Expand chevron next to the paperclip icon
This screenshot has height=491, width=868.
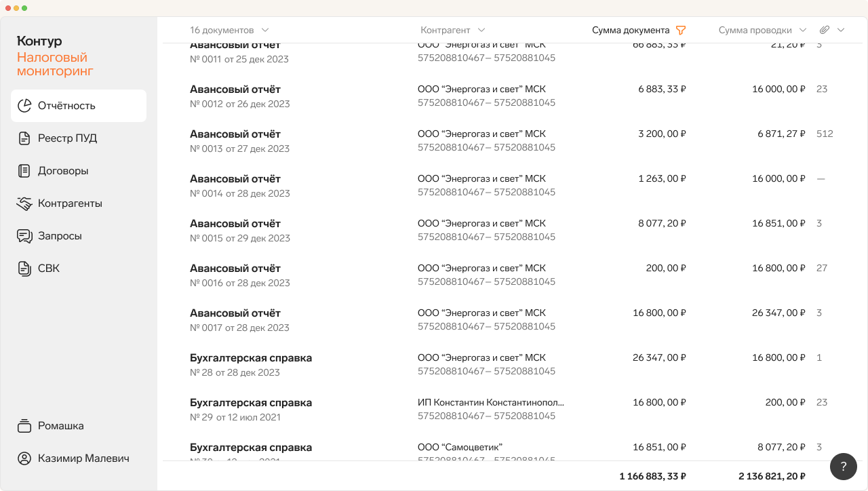(841, 31)
